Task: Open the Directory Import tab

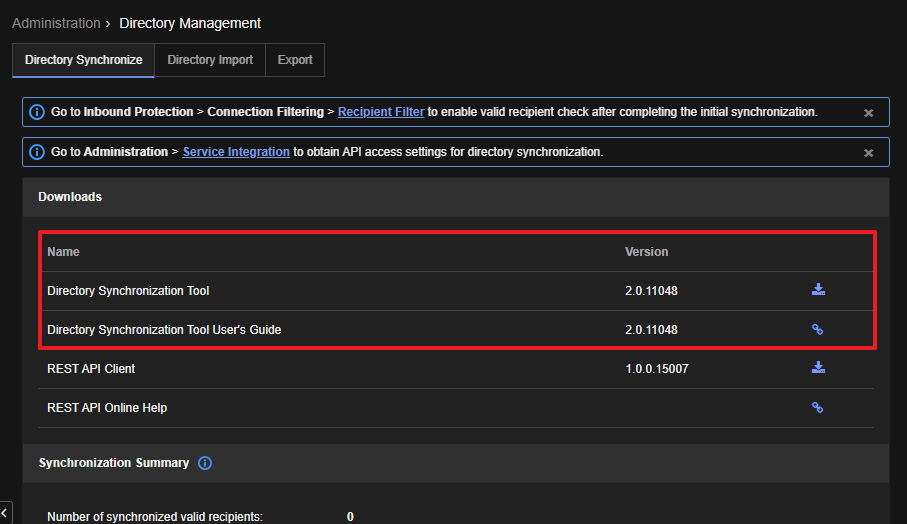Action: 210,60
